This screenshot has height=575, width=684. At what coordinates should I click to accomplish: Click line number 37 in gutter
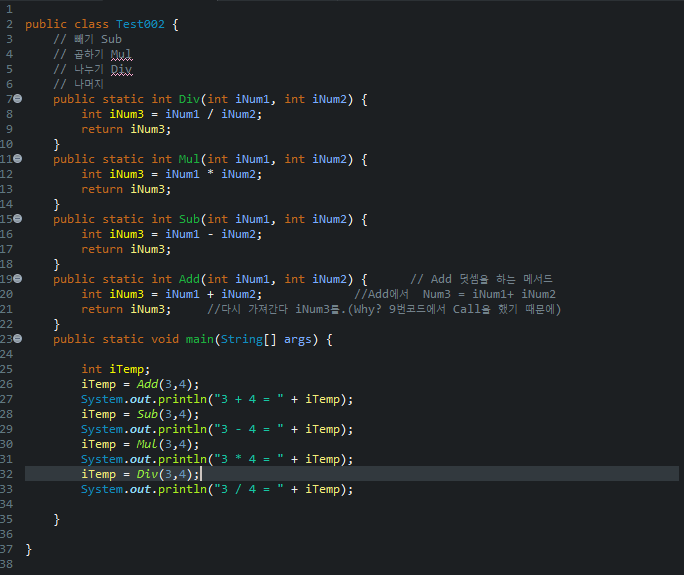point(7,549)
